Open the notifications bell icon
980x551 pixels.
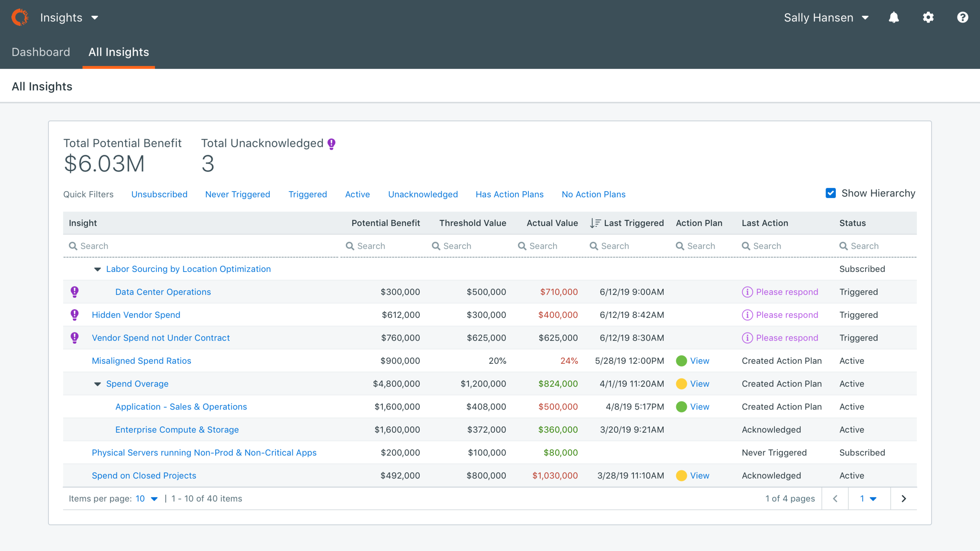click(x=893, y=18)
